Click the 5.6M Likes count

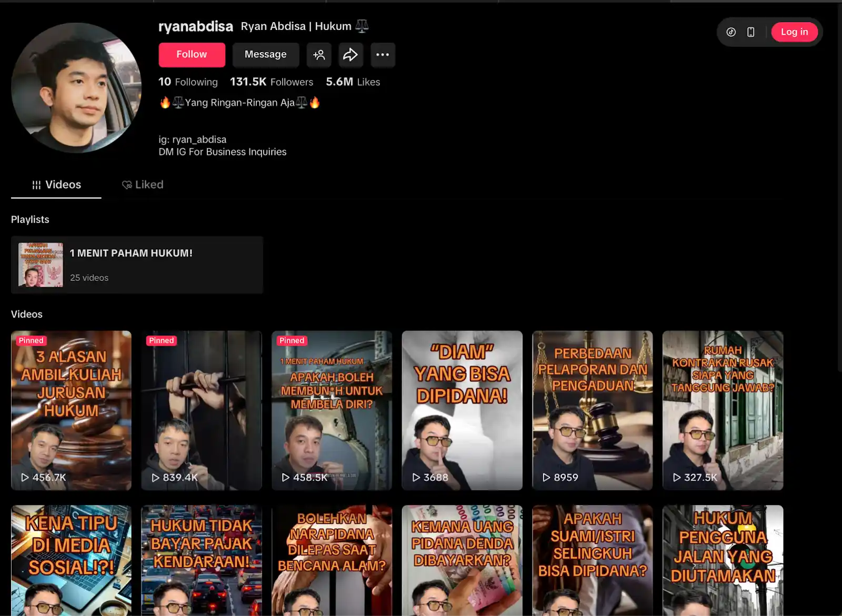(353, 82)
